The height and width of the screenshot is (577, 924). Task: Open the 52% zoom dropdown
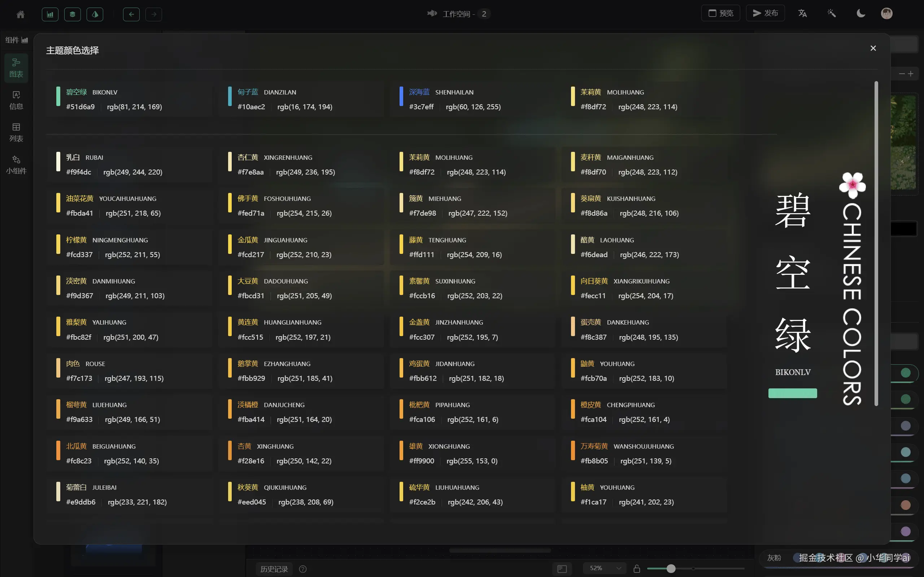coord(605,568)
